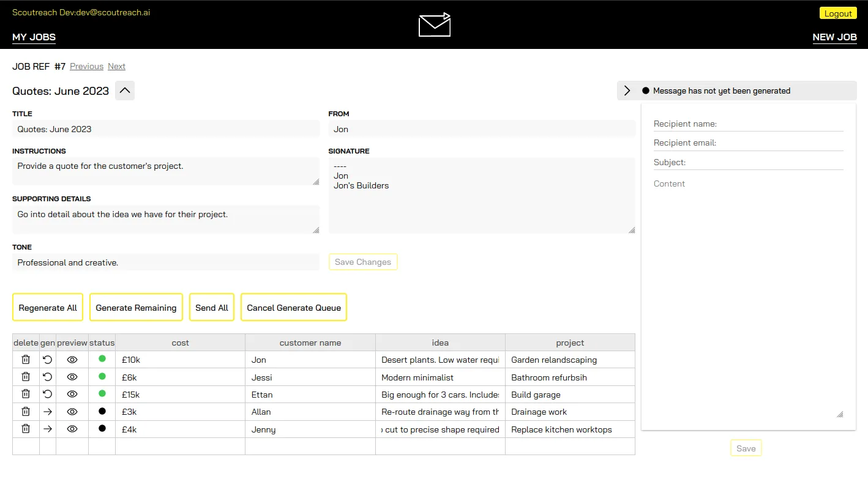868x501 pixels.
Task: Open the NEW JOB page
Action: pyautogui.click(x=834, y=37)
